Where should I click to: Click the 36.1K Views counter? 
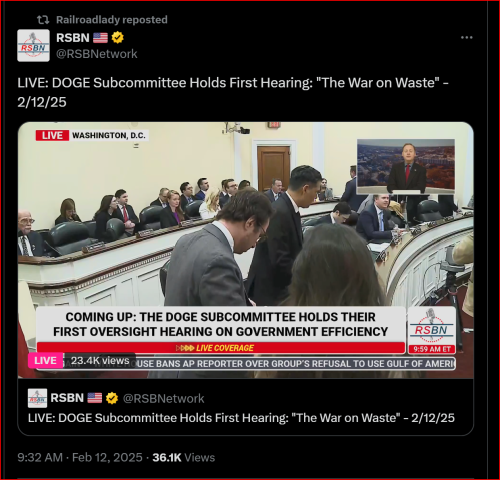[184, 457]
